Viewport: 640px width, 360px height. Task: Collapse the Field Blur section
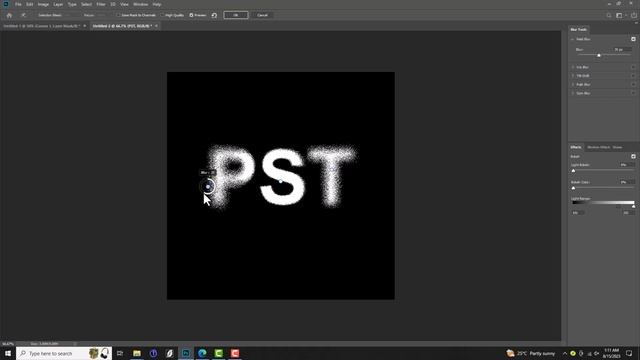(573, 39)
